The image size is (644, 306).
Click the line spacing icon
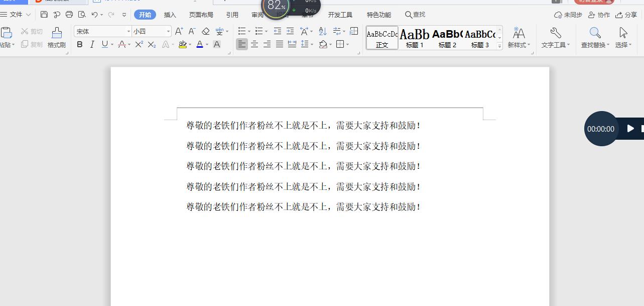304,44
